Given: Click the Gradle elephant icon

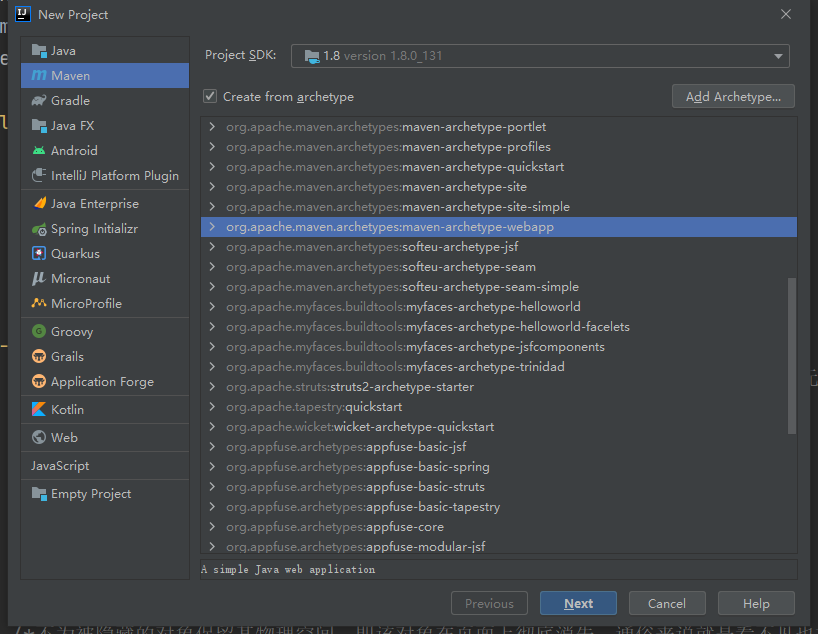Looking at the screenshot, I should [39, 101].
